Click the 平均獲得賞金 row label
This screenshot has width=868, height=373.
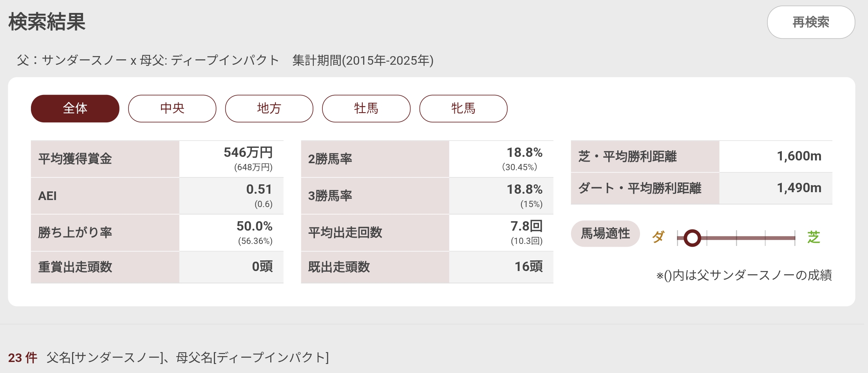click(75, 159)
